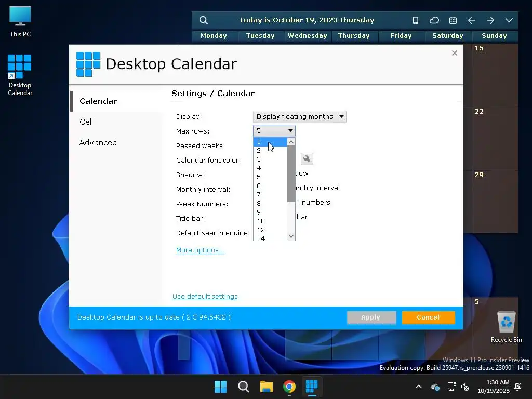Select 1 in Max rows list
This screenshot has width=532, height=399.
coord(270,142)
